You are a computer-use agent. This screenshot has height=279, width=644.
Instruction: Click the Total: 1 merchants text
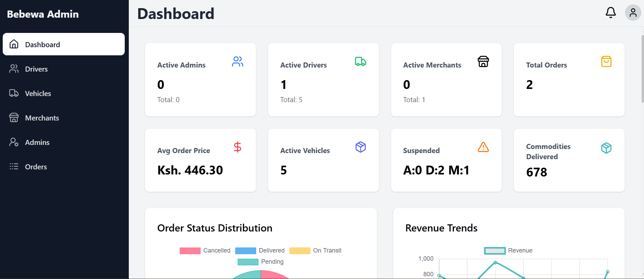point(414,100)
